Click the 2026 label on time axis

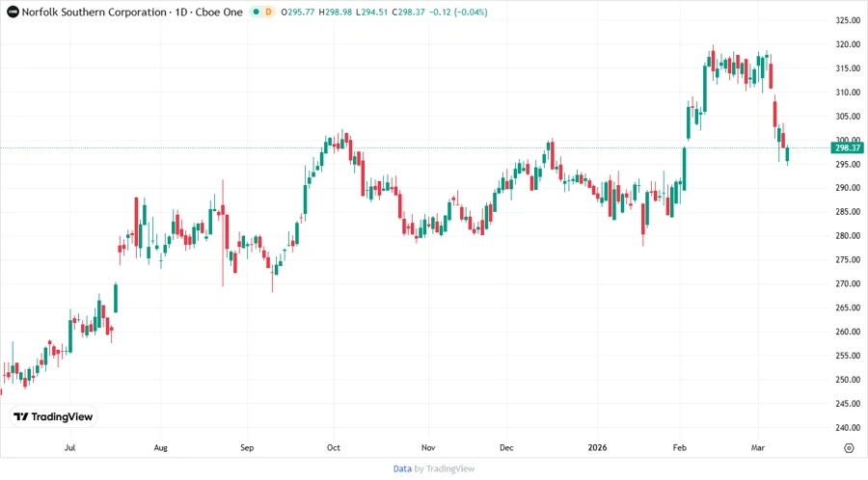[597, 447]
